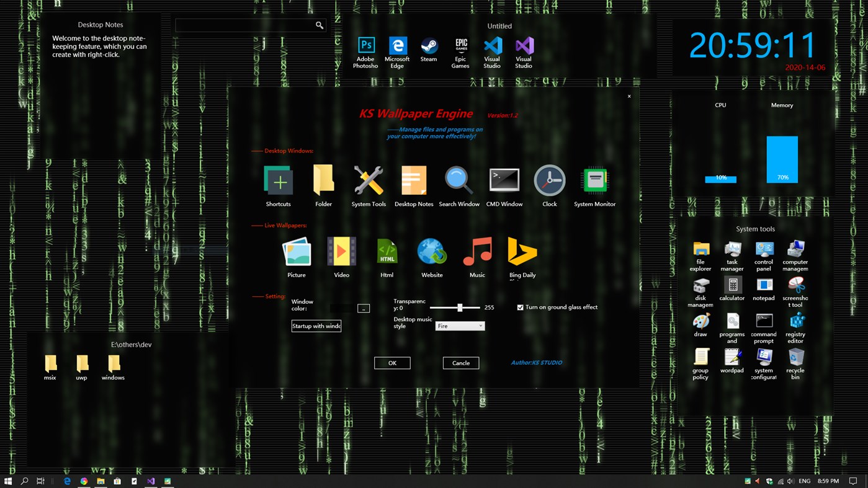Set a Picture live wallpaper

(x=296, y=251)
